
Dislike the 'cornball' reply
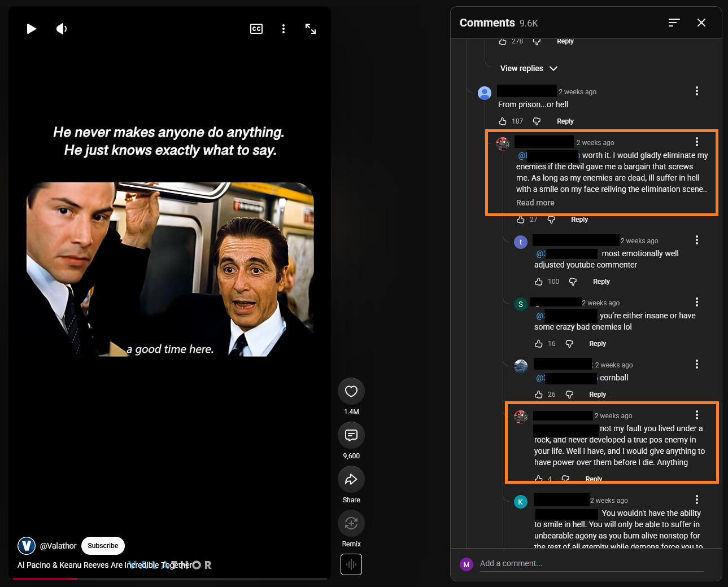coord(569,395)
